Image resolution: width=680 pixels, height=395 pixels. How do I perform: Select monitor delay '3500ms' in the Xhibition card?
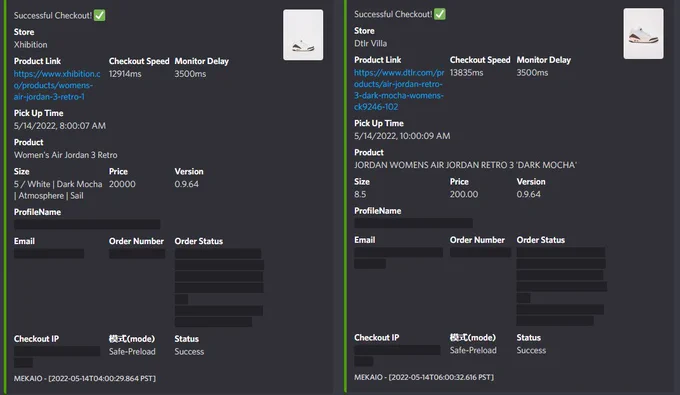190,74
